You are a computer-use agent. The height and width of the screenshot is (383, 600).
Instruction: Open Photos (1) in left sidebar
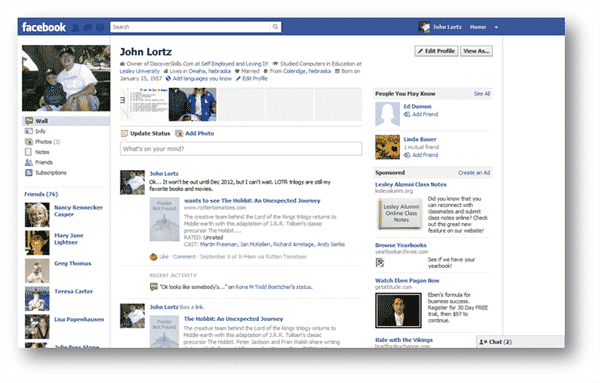(x=66, y=142)
